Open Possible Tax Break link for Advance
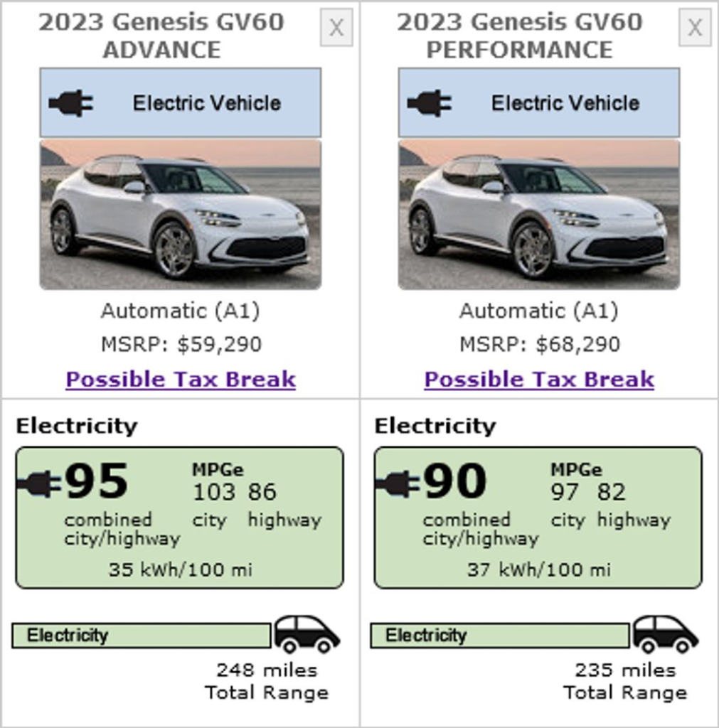The image size is (719, 728). pos(181,380)
